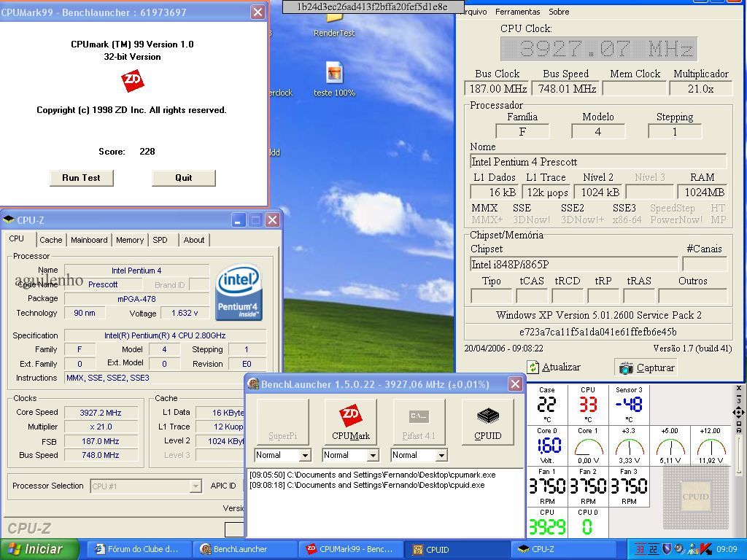The image size is (747, 560).
Task: Open the Iniciar start menu
Action: pos(39,549)
